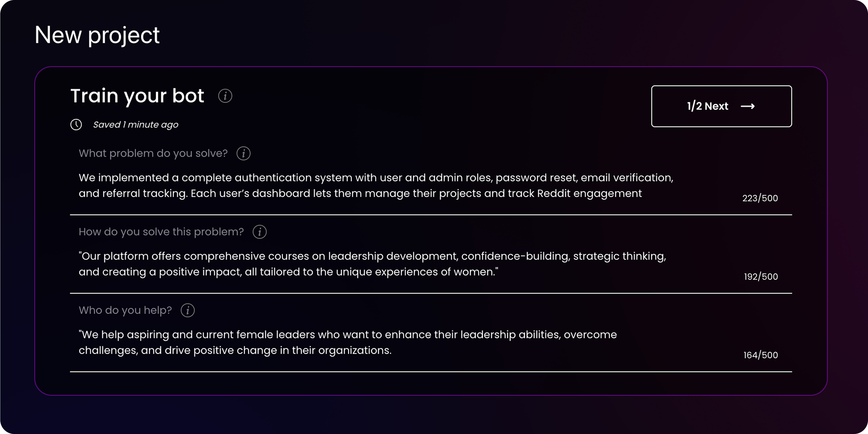The image size is (868, 434).
Task: Open info tooltip for What problem do you solve
Action: click(x=243, y=154)
